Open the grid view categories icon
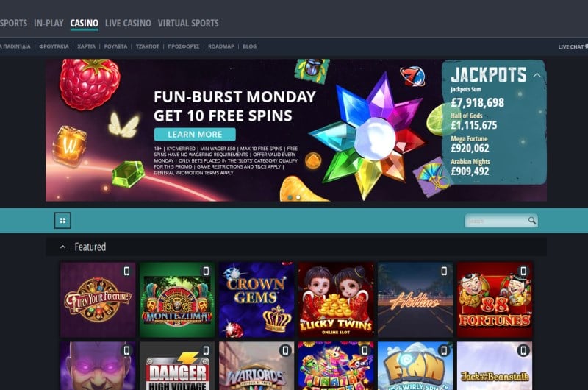Viewport: 588px width, 390px height. [62, 220]
